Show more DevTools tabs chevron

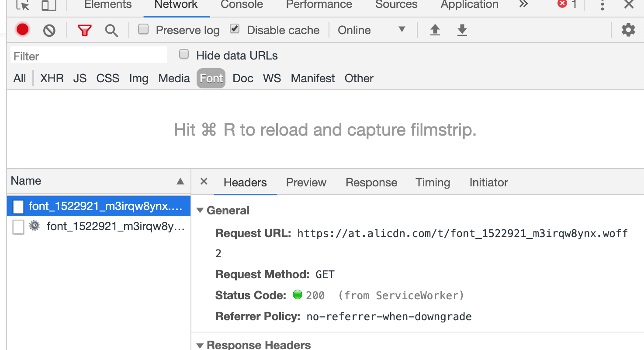pyautogui.click(x=523, y=4)
